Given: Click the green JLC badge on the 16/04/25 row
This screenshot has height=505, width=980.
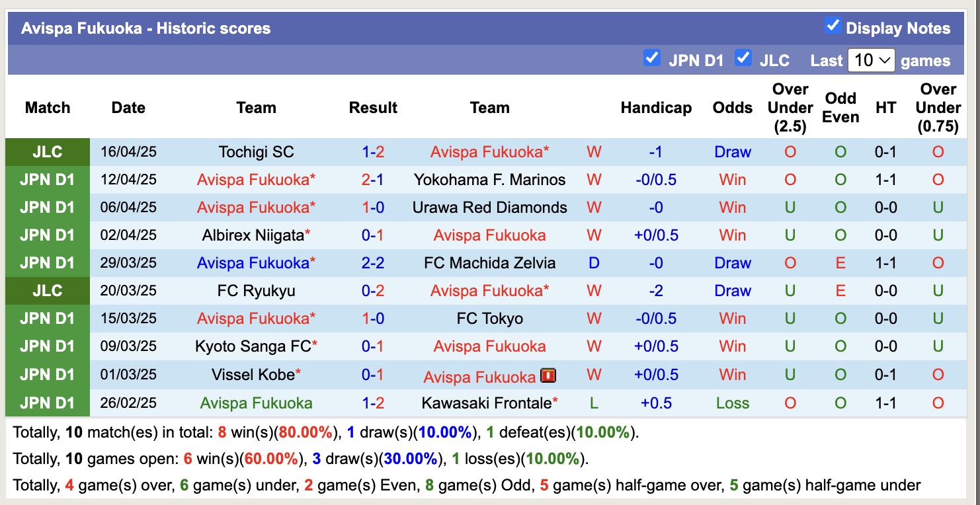Looking at the screenshot, I should pos(47,151).
